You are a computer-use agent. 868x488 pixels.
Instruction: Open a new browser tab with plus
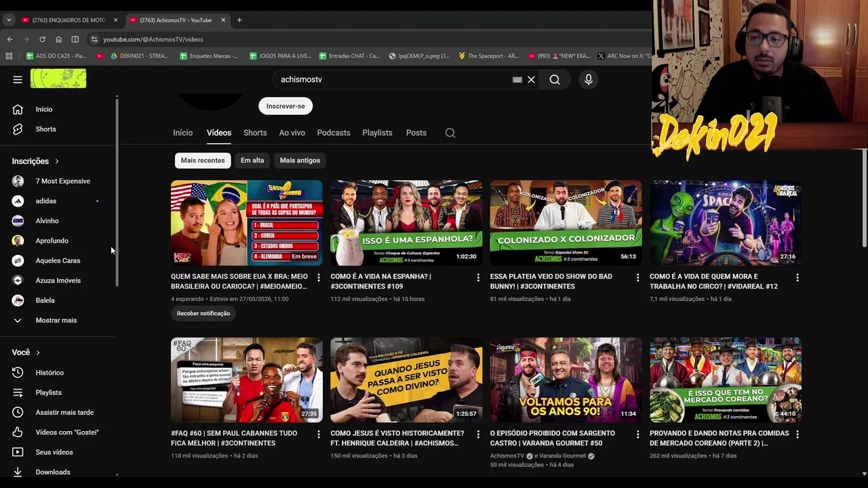239,20
